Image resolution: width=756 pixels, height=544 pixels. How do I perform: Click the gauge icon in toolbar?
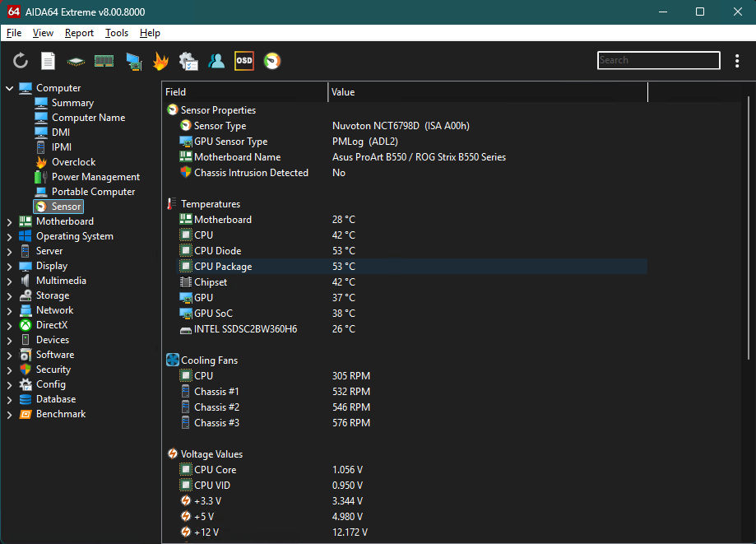tap(272, 61)
